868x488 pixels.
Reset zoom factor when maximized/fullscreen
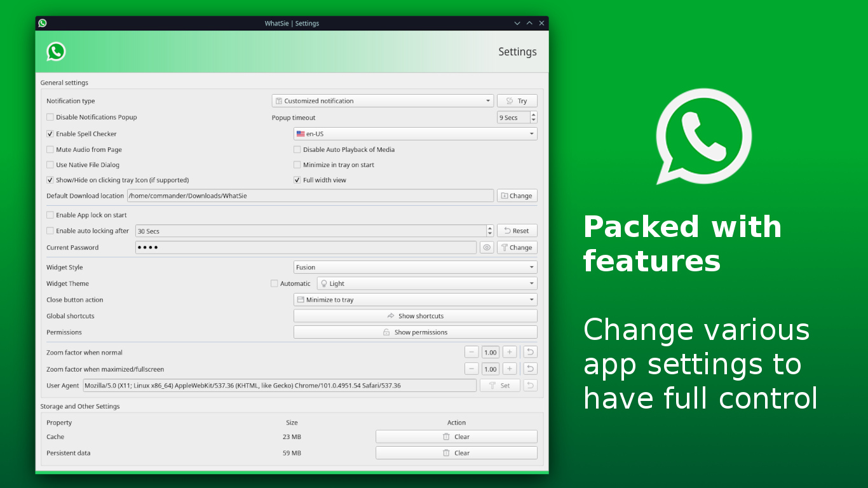(x=530, y=369)
